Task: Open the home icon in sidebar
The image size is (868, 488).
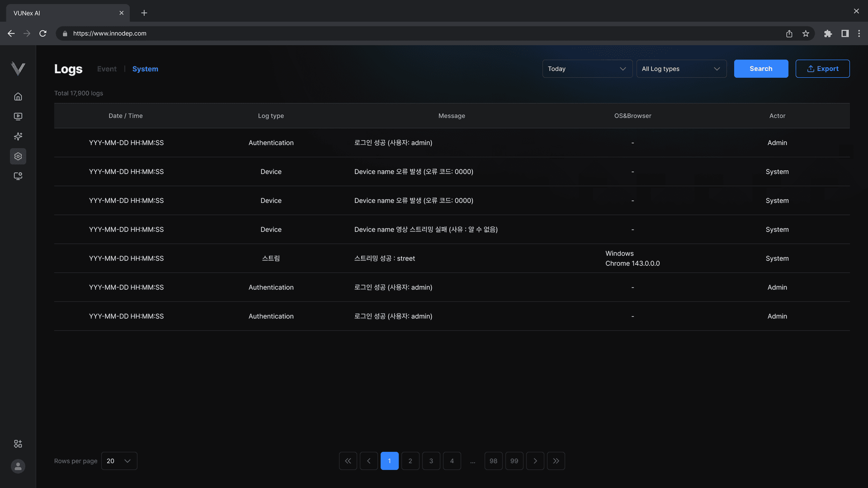Action: click(x=18, y=97)
